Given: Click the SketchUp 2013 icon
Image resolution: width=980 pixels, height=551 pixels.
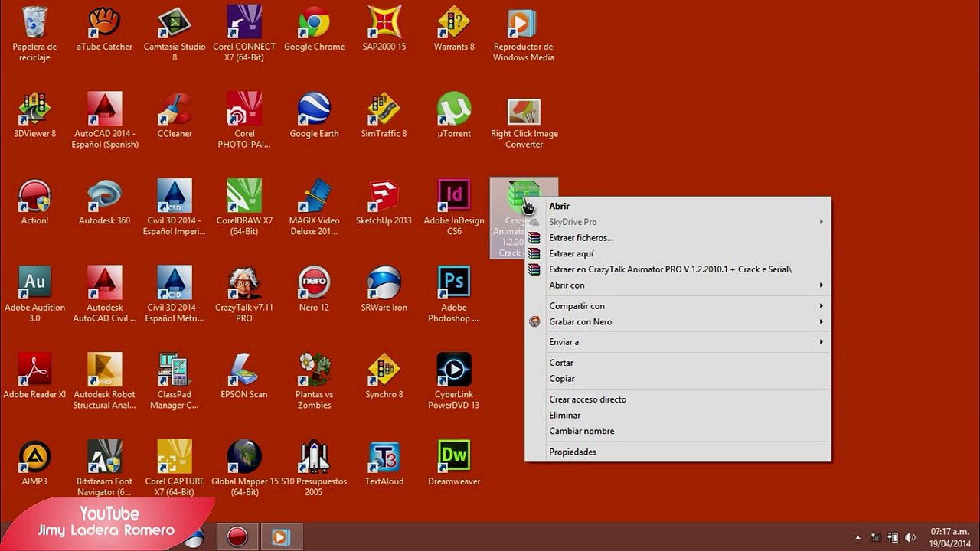Looking at the screenshot, I should tap(384, 203).
